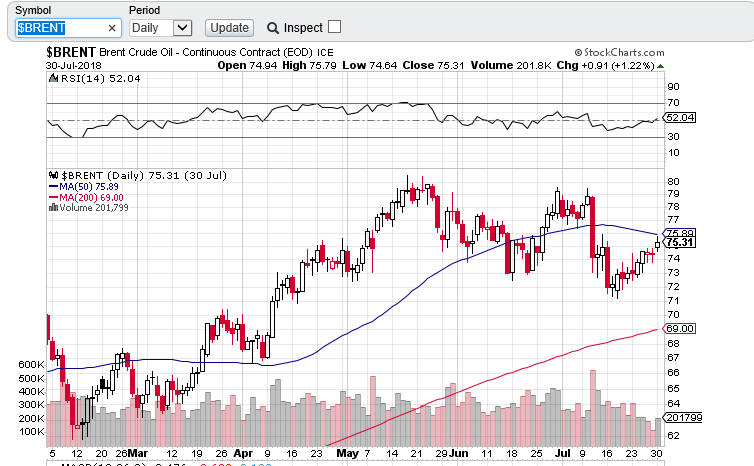Click the green up arrow beside Chg
Image resolution: width=754 pixels, height=466 pixels.
click(x=661, y=66)
